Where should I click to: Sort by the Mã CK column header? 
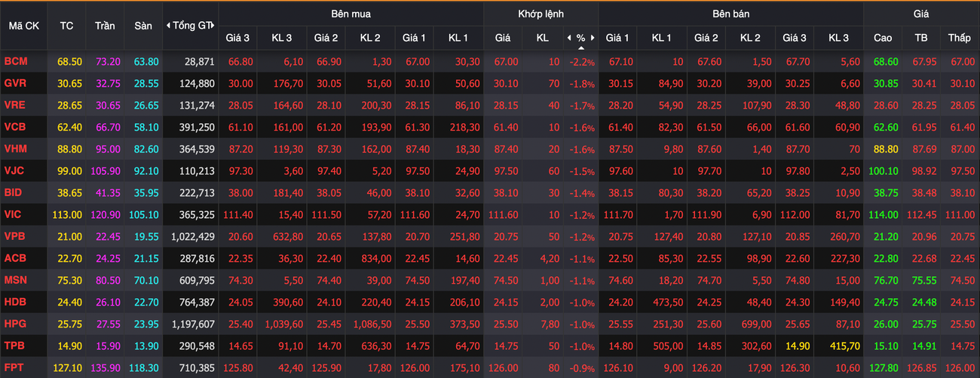click(x=23, y=26)
